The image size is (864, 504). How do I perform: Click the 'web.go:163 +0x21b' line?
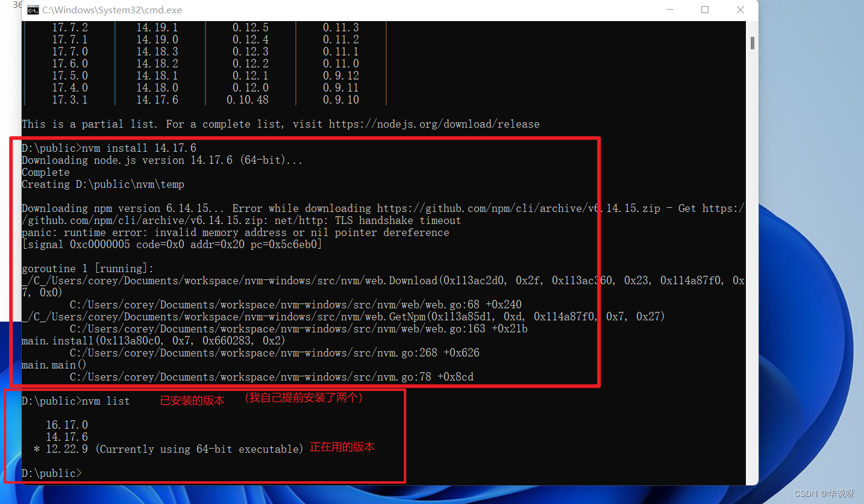[x=299, y=329]
